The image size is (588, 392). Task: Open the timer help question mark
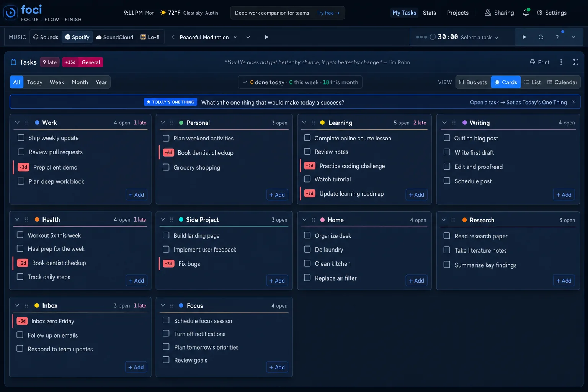(557, 37)
